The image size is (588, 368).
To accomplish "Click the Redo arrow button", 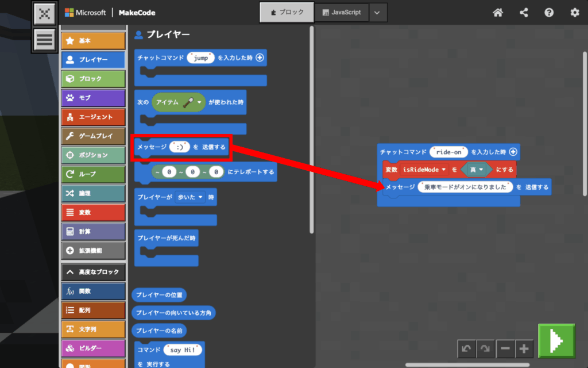I will pyautogui.click(x=486, y=348).
